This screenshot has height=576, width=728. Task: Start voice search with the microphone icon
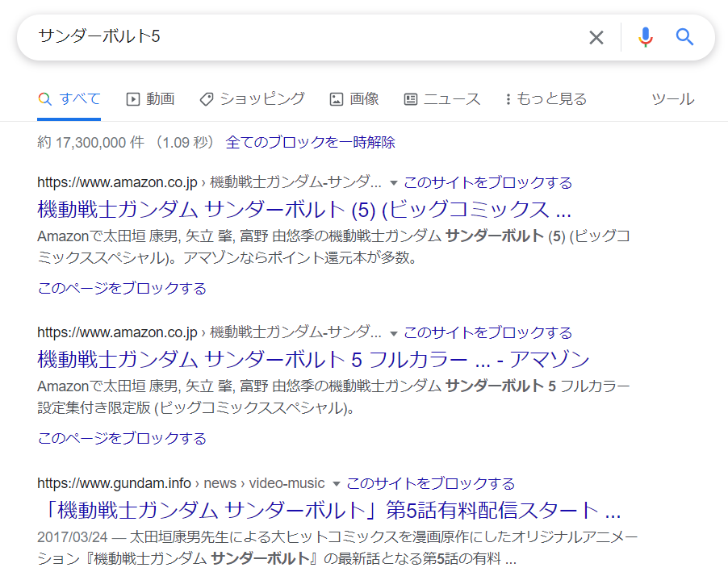click(x=646, y=37)
